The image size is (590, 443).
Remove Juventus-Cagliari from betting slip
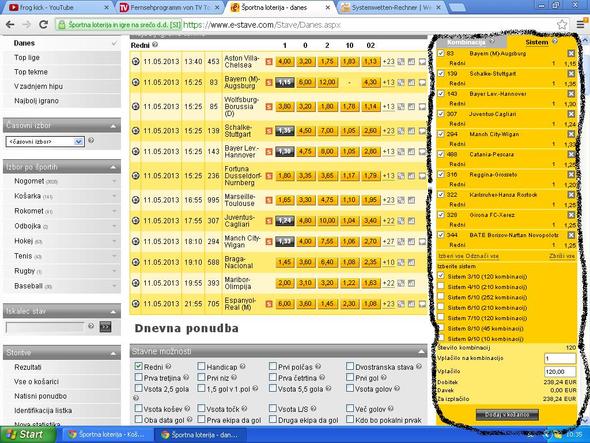(571, 114)
